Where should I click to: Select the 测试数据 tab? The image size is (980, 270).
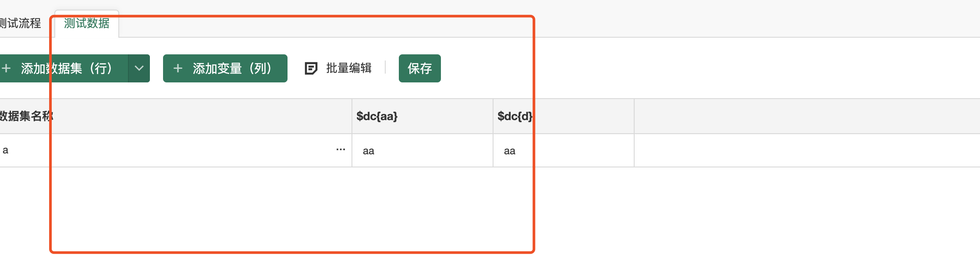[86, 23]
